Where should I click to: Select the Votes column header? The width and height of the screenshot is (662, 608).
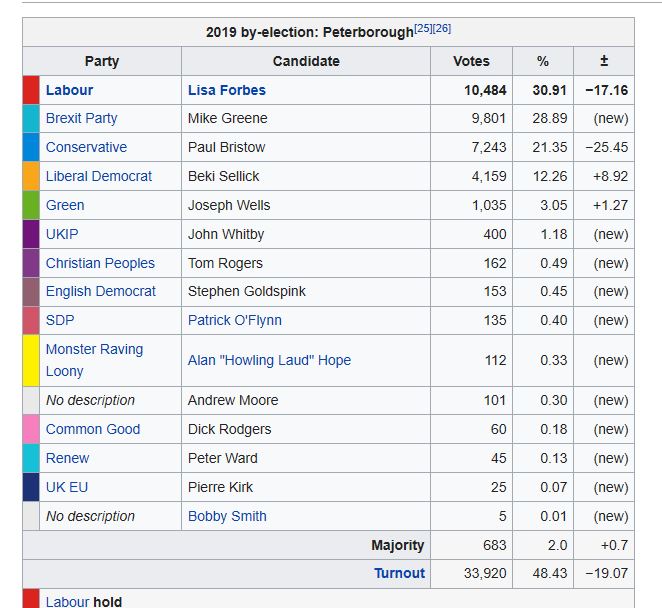pos(471,61)
